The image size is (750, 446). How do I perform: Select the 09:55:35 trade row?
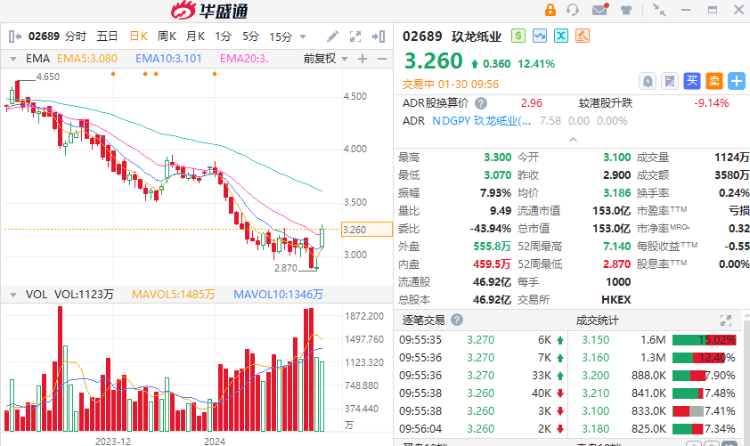(x=482, y=340)
